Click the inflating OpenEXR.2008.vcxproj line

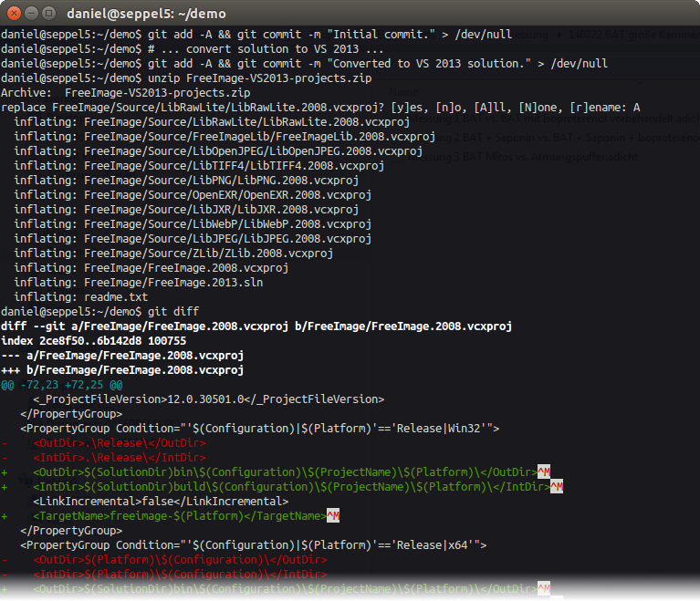193,195
